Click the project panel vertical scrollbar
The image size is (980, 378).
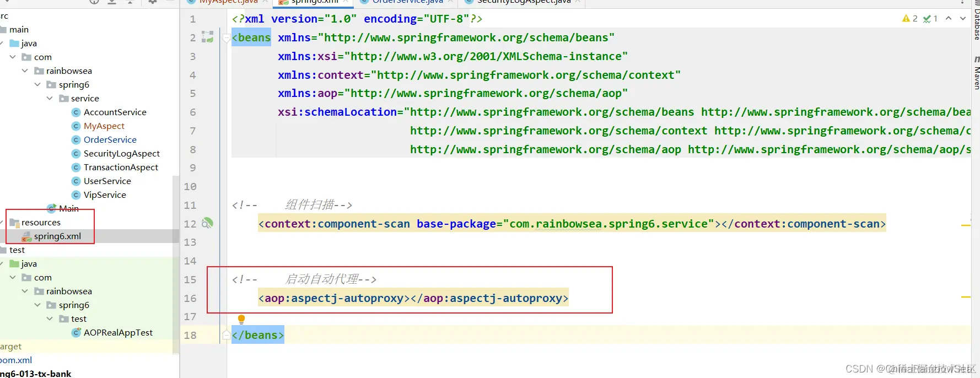[176, 264]
